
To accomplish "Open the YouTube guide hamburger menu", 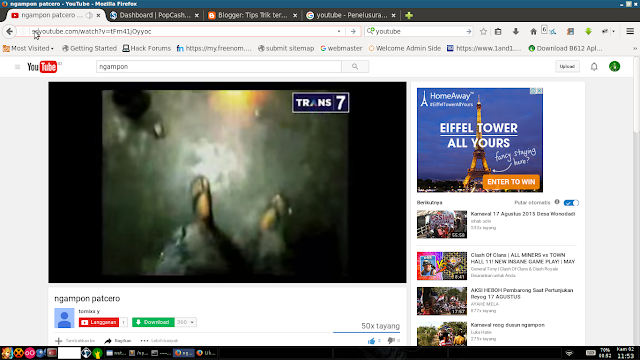I will coord(17,67).
